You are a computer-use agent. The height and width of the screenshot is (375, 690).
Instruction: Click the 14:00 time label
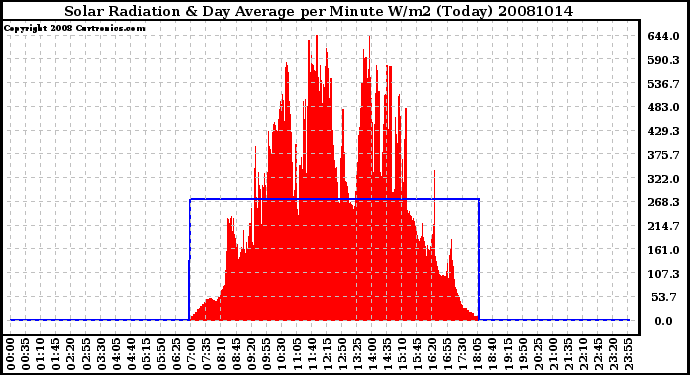click(x=371, y=354)
